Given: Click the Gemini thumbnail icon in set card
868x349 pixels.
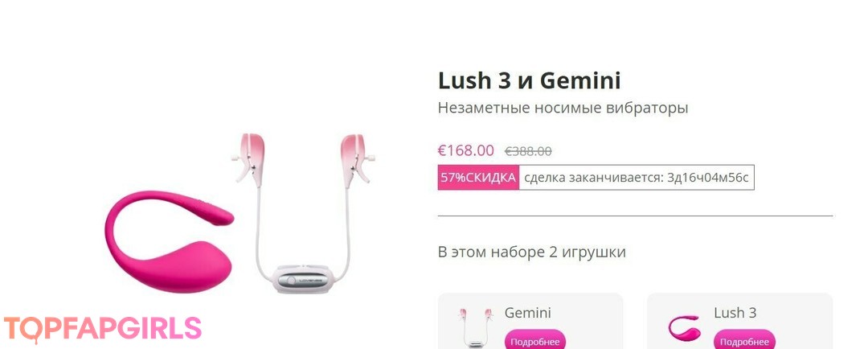Looking at the screenshot, I should 474,327.
